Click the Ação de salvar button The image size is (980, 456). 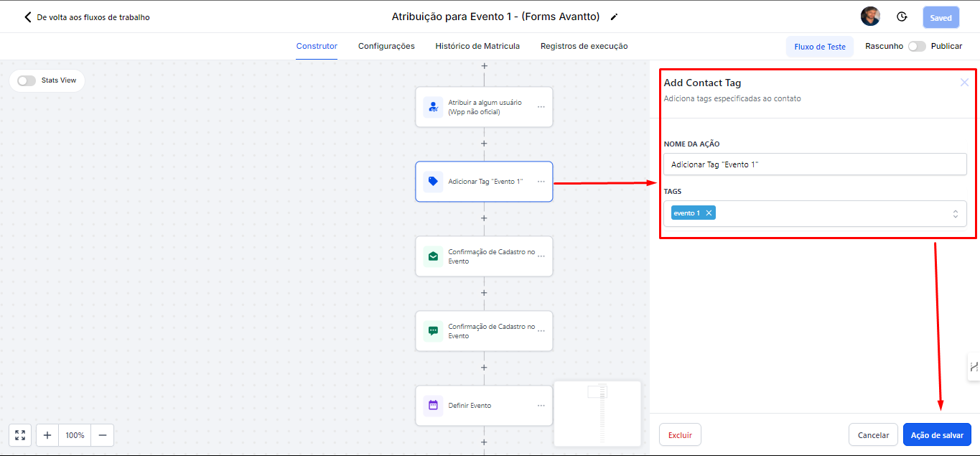pos(937,435)
